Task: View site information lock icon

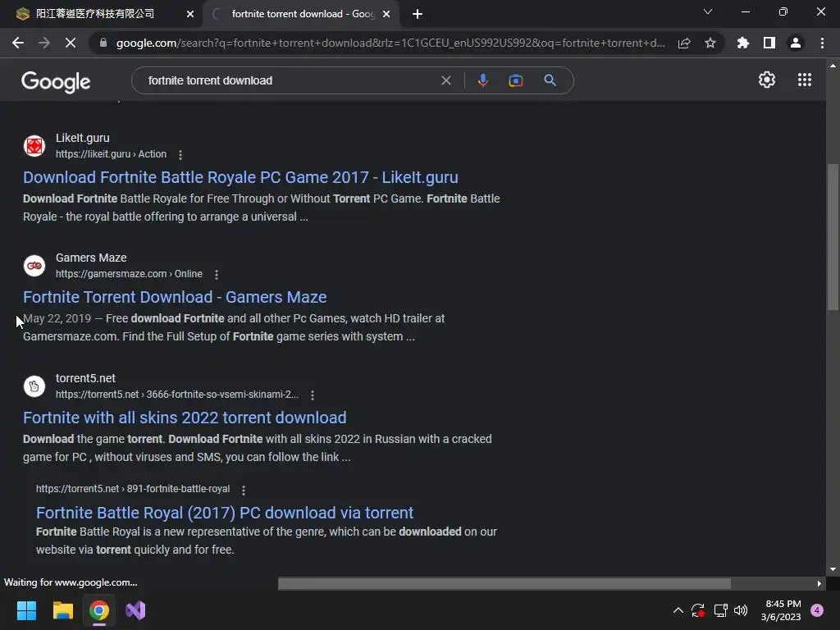Action: pos(103,43)
